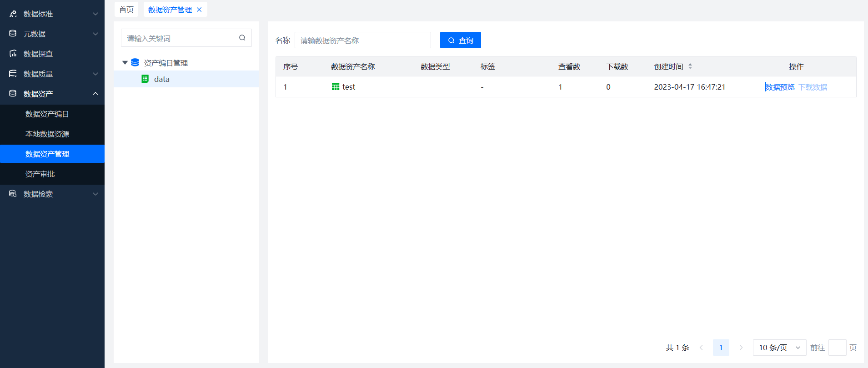The height and width of the screenshot is (368, 868).
Task: Select the 数据资产管理 tab label
Action: (170, 10)
